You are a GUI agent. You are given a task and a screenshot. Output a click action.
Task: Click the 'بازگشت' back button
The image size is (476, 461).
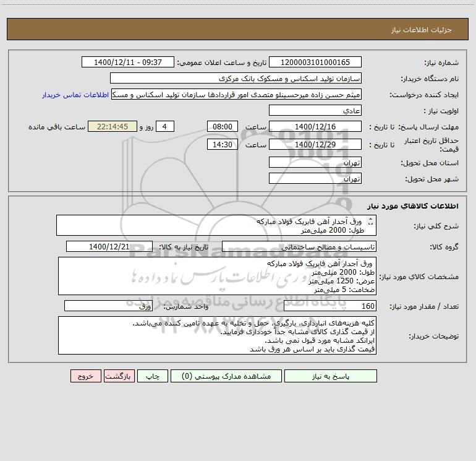(x=119, y=376)
